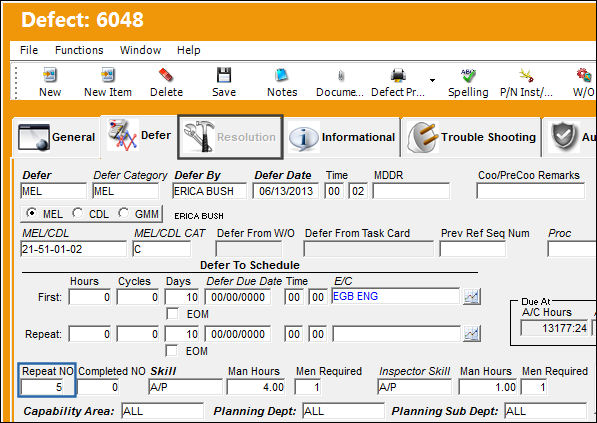Image resolution: width=597 pixels, height=423 pixels.
Task: Open the Notes toolbar icon
Action: point(282,75)
